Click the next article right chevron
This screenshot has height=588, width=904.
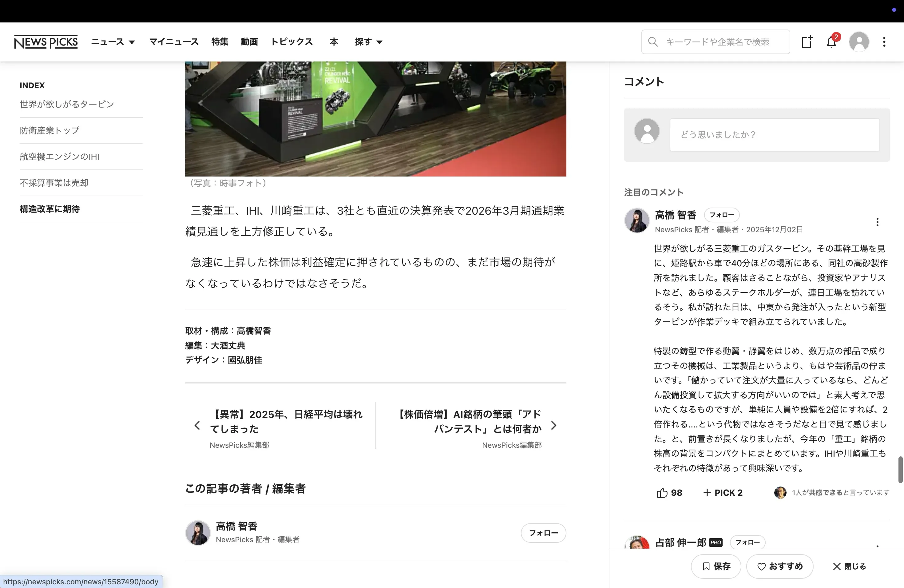(x=554, y=425)
